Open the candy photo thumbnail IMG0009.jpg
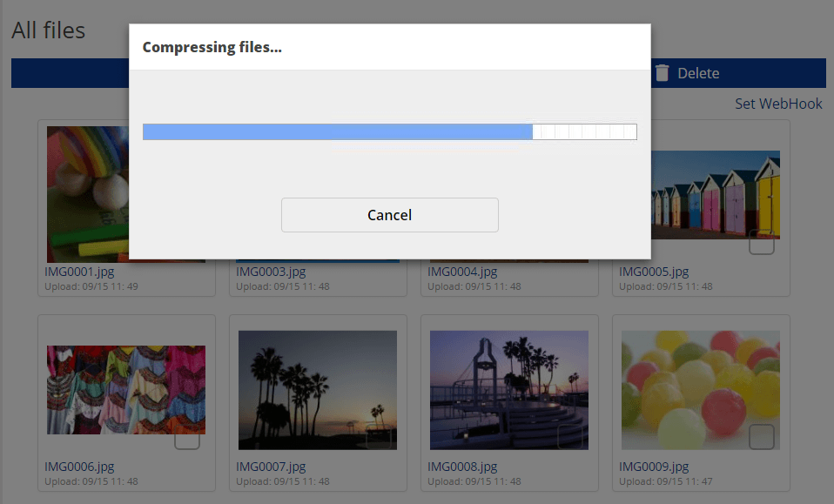Image resolution: width=834 pixels, height=504 pixels. [700, 389]
